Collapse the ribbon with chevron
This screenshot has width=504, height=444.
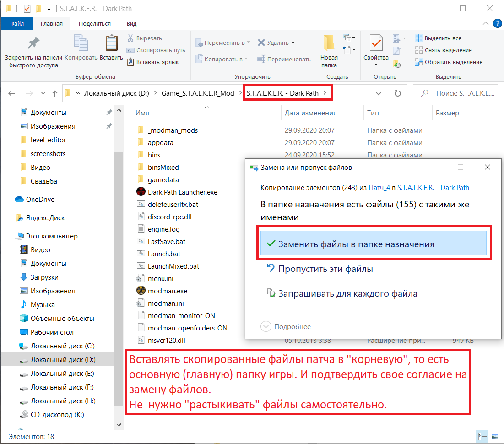[486, 23]
